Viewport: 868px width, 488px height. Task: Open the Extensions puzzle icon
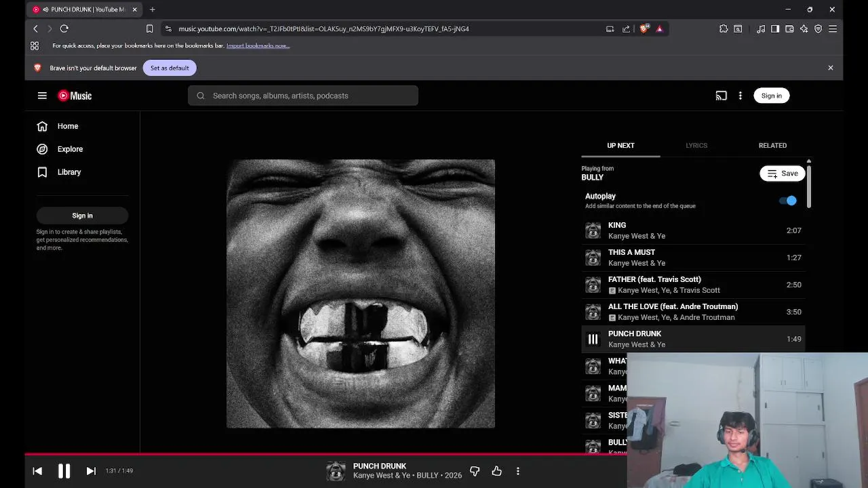point(724,28)
